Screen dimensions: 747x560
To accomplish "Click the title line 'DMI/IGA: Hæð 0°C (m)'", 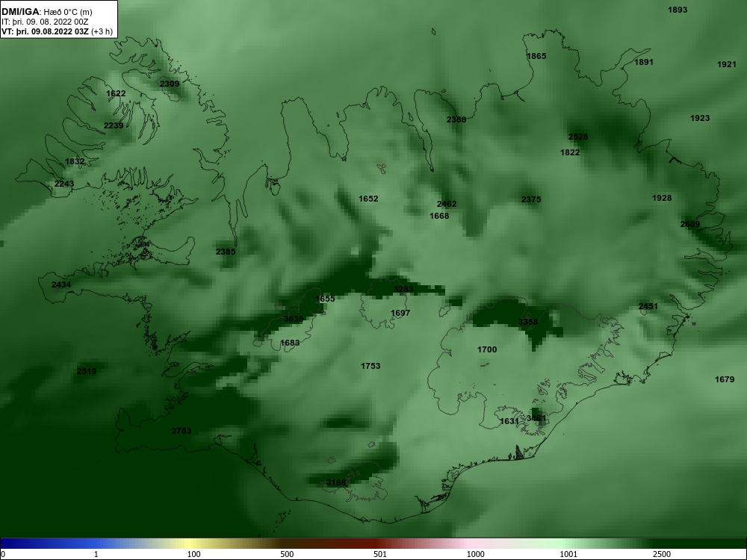I will (x=46, y=12).
